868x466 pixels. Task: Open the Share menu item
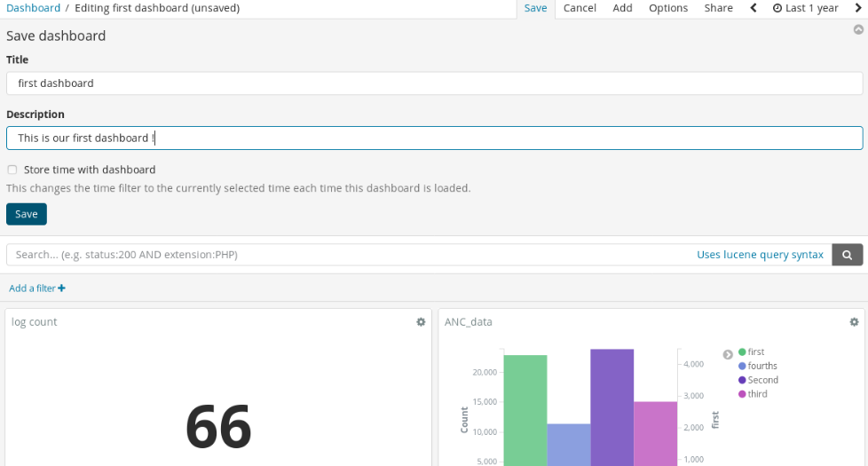[x=718, y=8]
